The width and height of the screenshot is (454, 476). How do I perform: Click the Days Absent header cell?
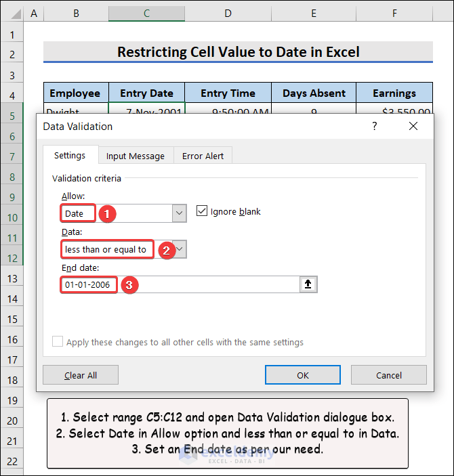coord(314,93)
